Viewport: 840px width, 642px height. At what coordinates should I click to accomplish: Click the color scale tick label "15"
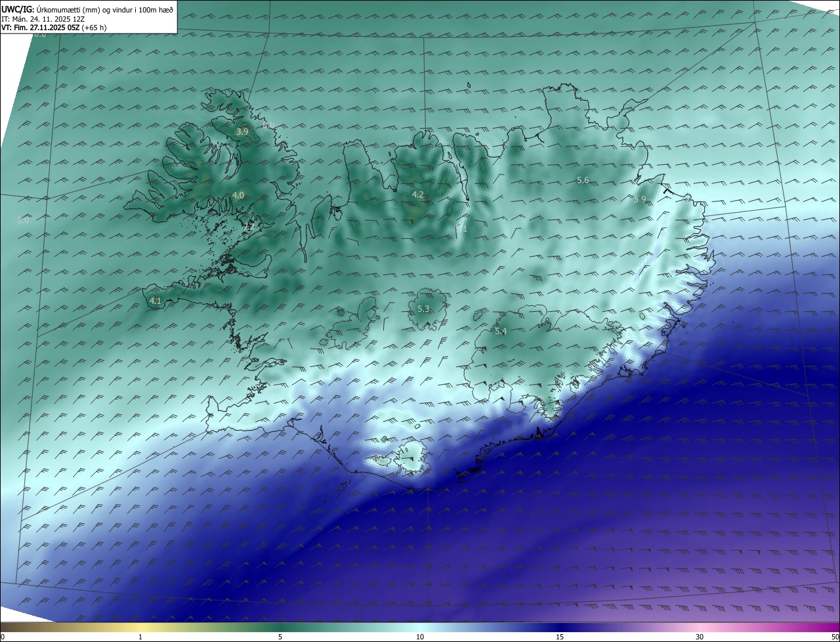pyautogui.click(x=560, y=637)
